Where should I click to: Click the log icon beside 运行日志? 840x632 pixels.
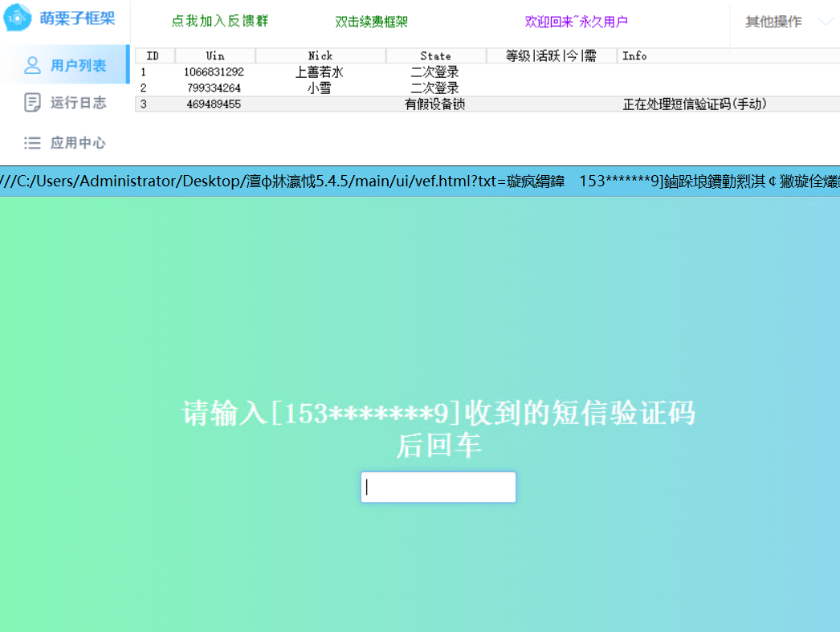coord(32,102)
